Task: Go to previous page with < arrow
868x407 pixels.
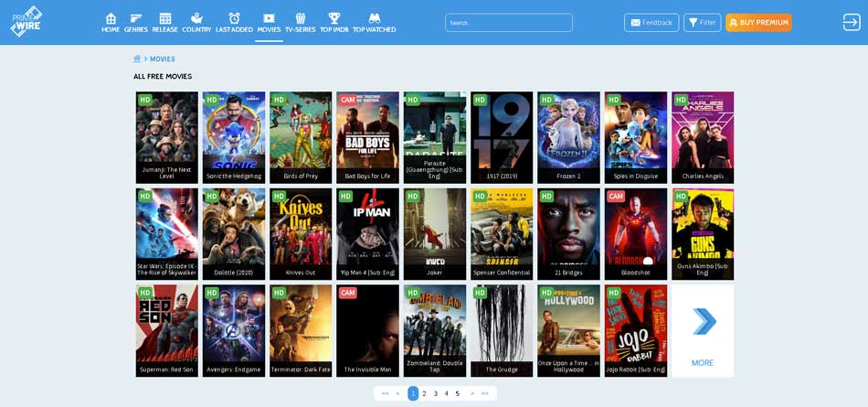Action: coord(397,393)
